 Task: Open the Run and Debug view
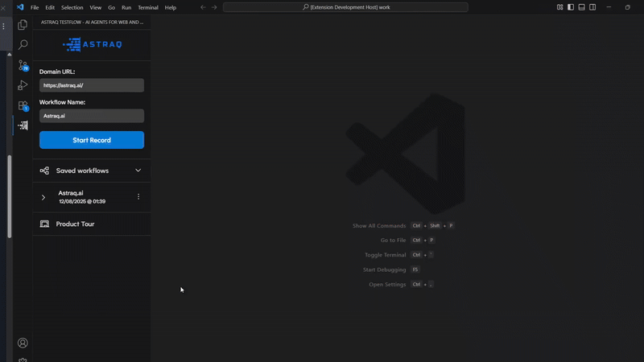pos(23,85)
